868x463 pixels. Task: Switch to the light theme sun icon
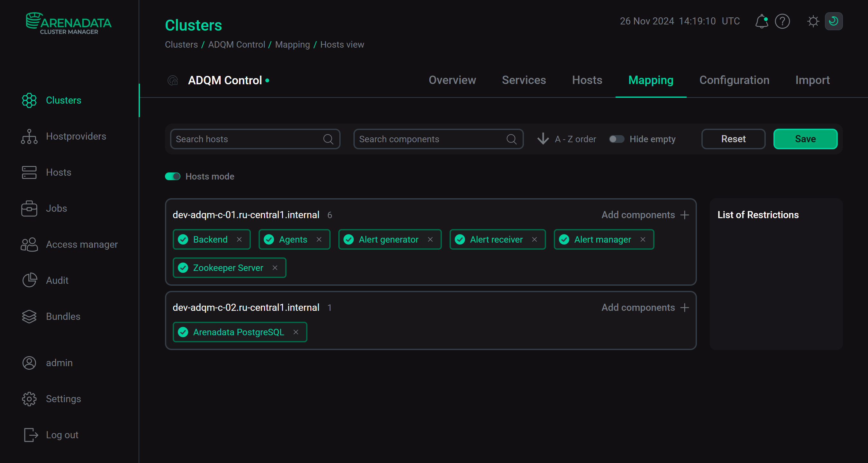(813, 22)
